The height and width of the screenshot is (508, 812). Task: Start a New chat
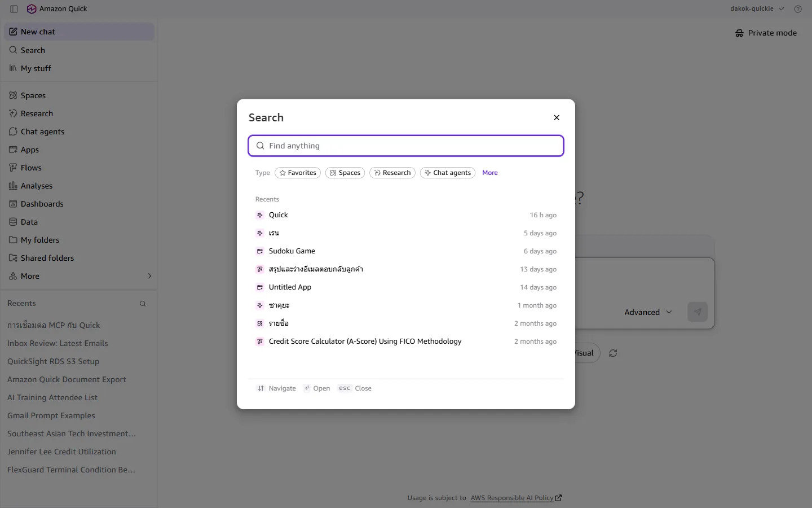click(79, 32)
